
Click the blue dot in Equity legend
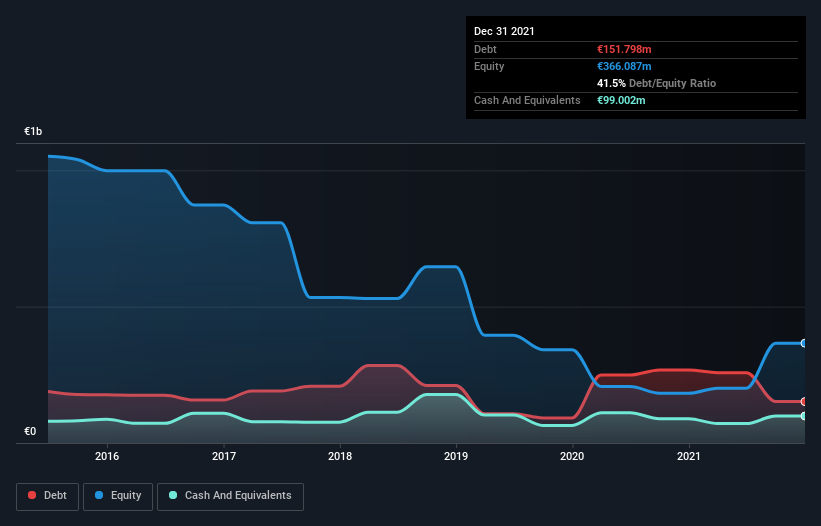[99, 495]
